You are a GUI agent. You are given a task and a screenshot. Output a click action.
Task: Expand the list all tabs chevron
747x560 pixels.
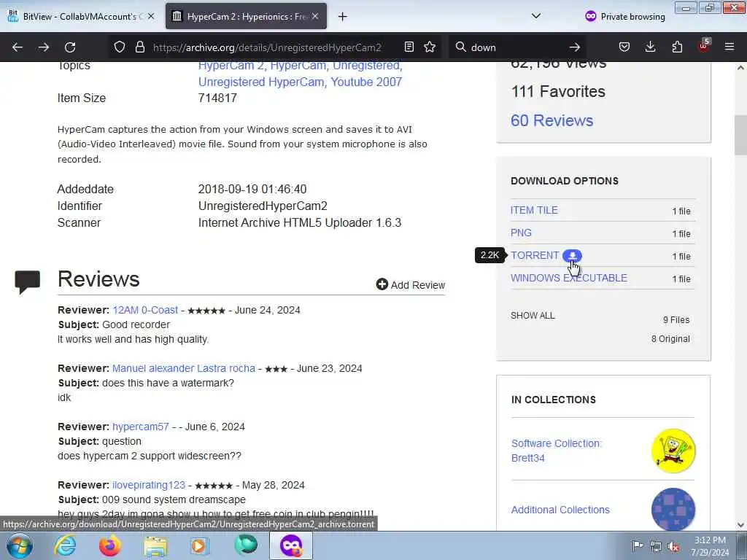pyautogui.click(x=536, y=16)
